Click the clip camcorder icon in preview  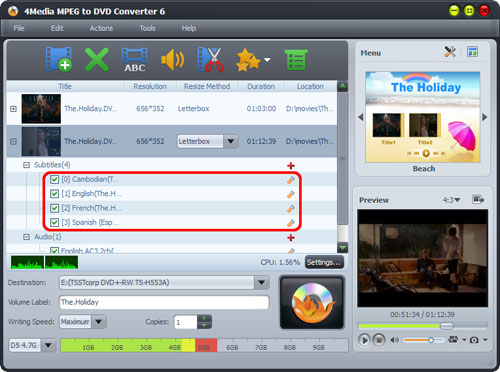(x=453, y=340)
